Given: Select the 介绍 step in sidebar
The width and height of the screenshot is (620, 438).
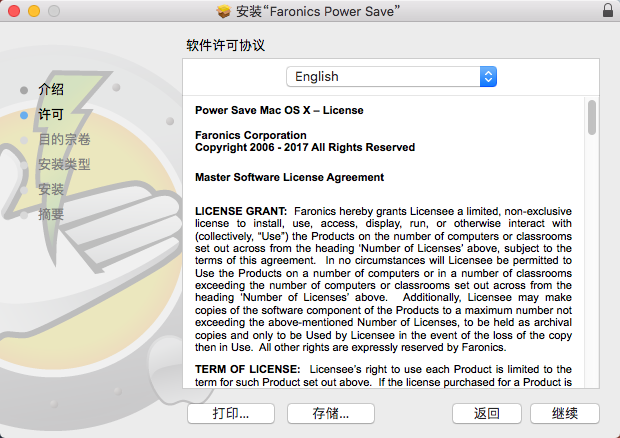Looking at the screenshot, I should pos(51,89).
